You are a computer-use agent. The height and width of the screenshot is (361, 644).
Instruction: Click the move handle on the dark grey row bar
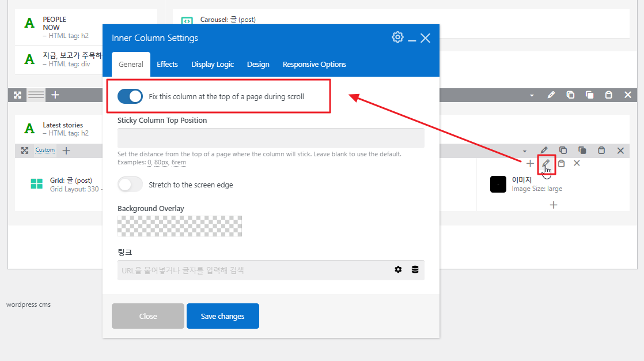[17, 95]
